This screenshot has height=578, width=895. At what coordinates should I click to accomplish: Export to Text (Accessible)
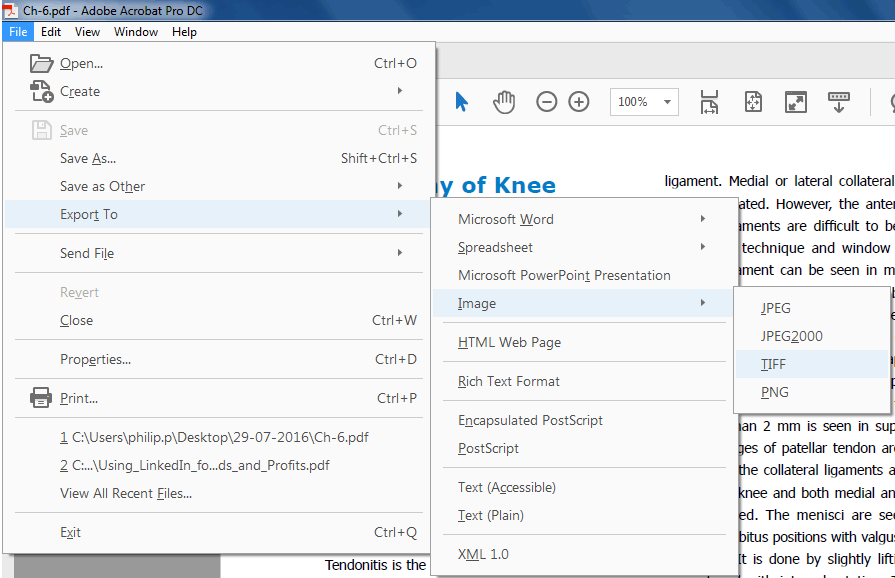583,487
